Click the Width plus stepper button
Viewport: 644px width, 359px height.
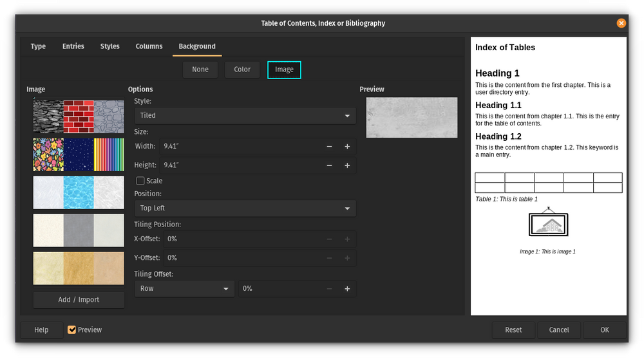(x=347, y=147)
